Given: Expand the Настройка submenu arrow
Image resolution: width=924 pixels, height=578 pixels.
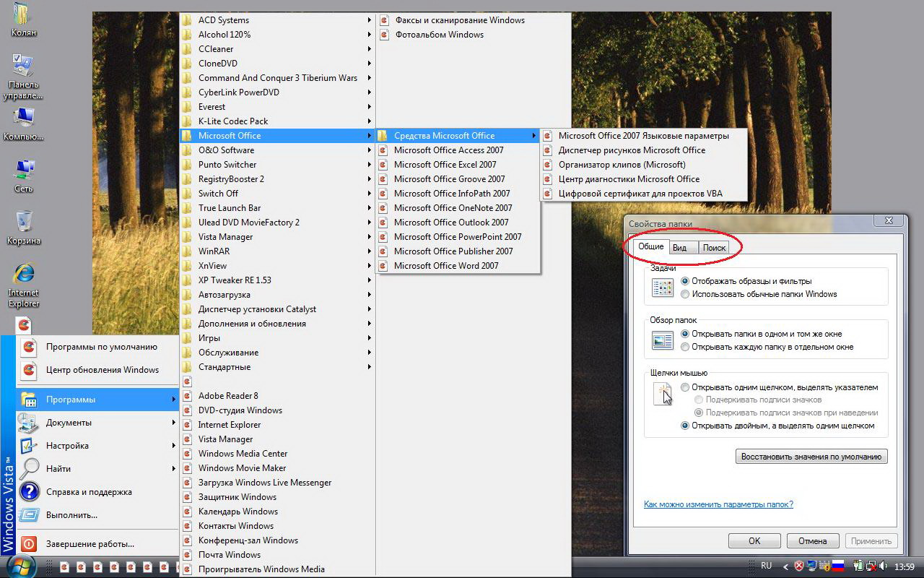Looking at the screenshot, I should pos(174,446).
